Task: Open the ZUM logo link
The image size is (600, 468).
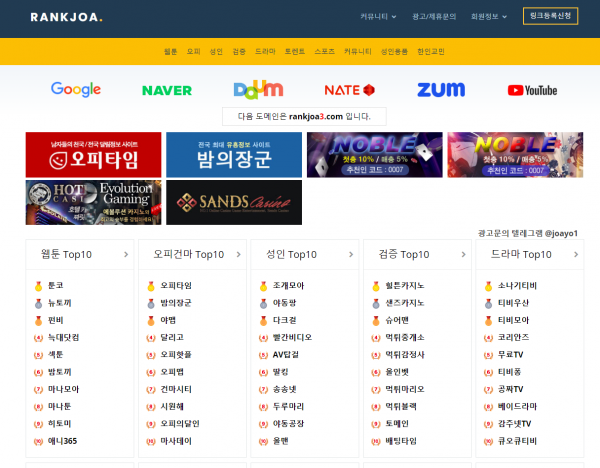Action: click(441, 90)
